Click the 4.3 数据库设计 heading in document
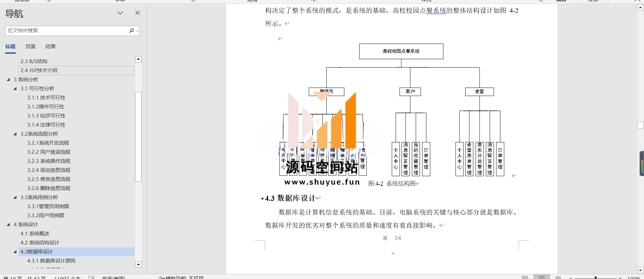 290,198
